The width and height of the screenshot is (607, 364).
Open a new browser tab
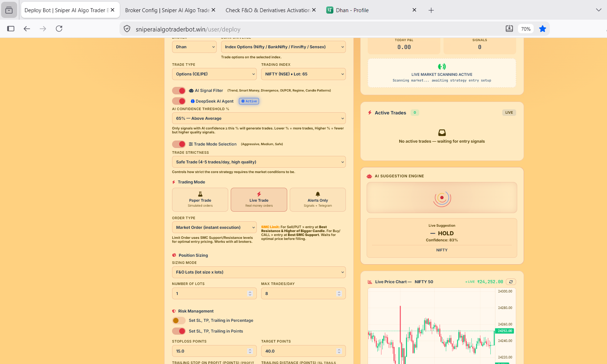tap(431, 10)
